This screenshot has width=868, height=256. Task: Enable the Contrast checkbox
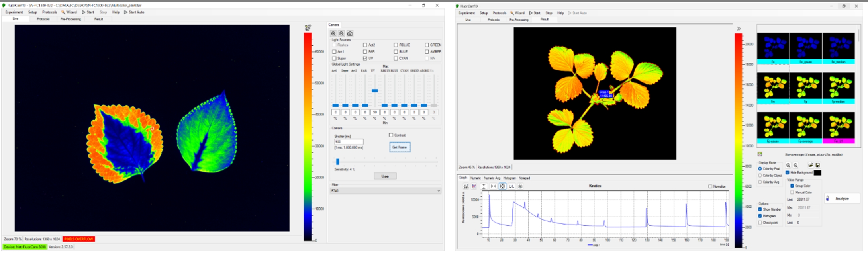(391, 135)
